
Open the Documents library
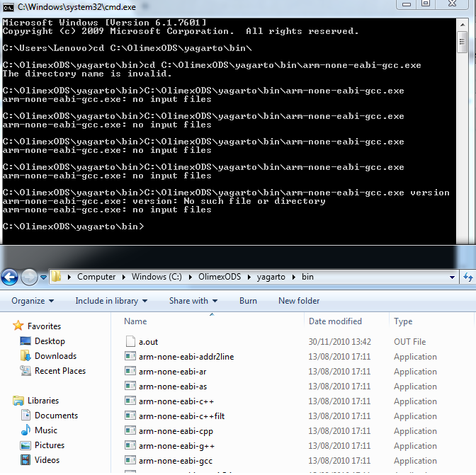[x=56, y=416]
